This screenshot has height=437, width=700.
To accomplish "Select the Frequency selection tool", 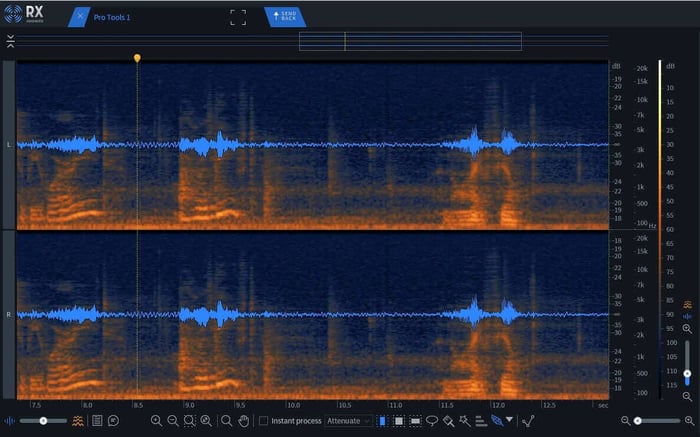I will point(415,420).
